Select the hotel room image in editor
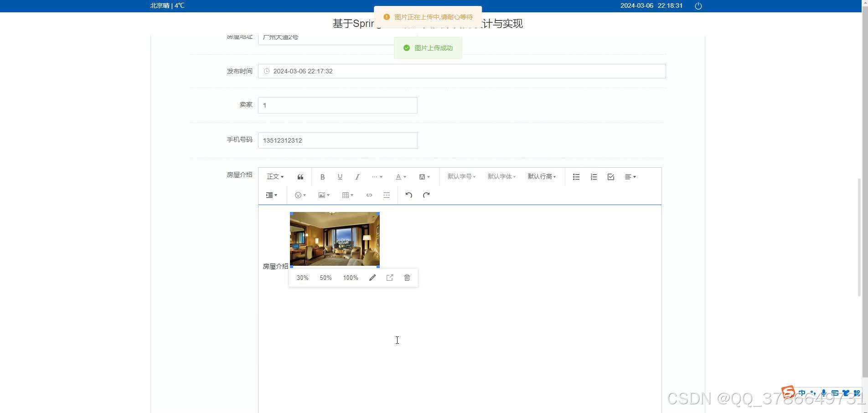 (335, 239)
